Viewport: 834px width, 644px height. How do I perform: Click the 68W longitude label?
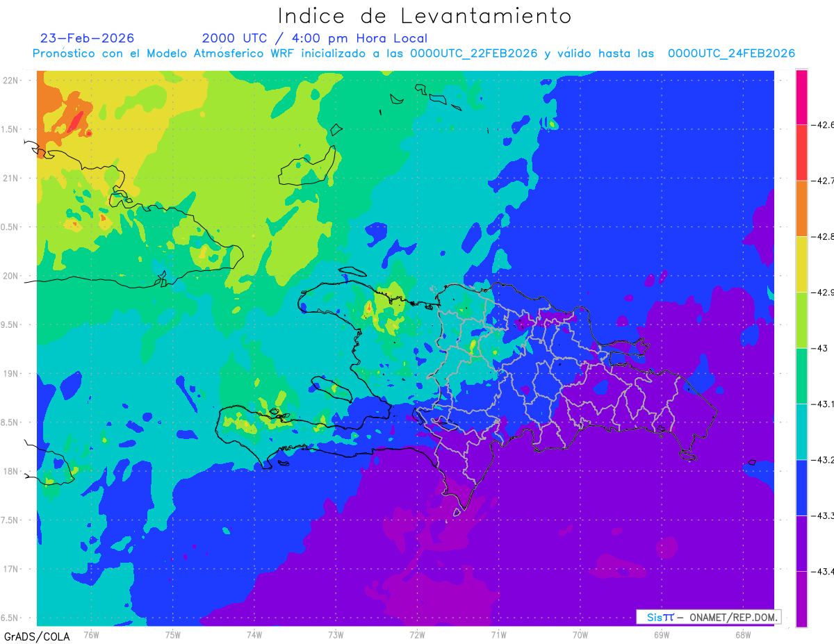pyautogui.click(x=742, y=634)
